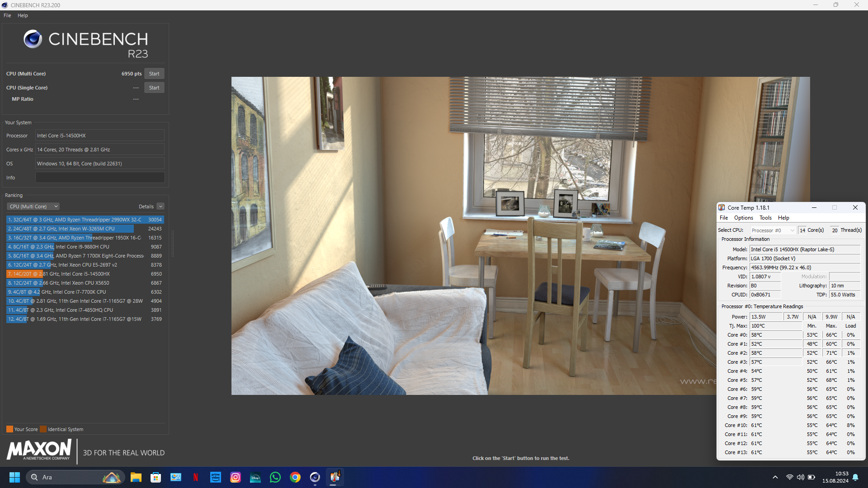Click the search highlight cave icon
Viewport: 868px width, 488px height.
111,477
